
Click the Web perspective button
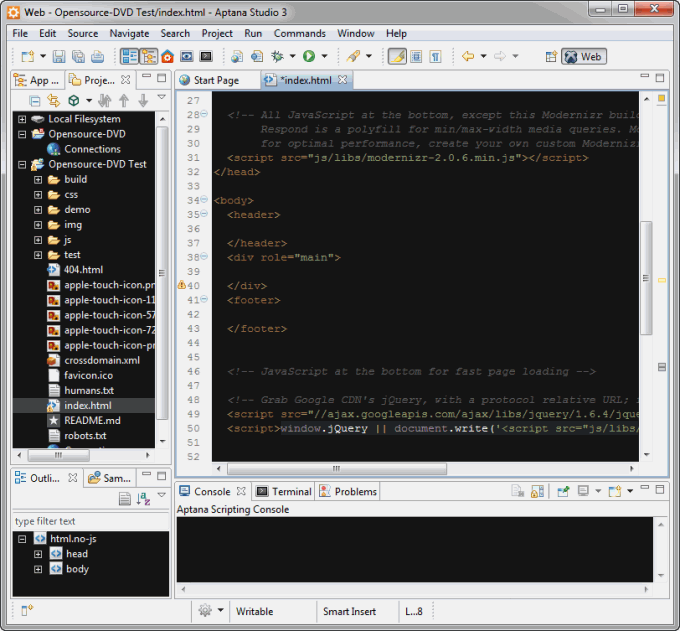(583, 57)
